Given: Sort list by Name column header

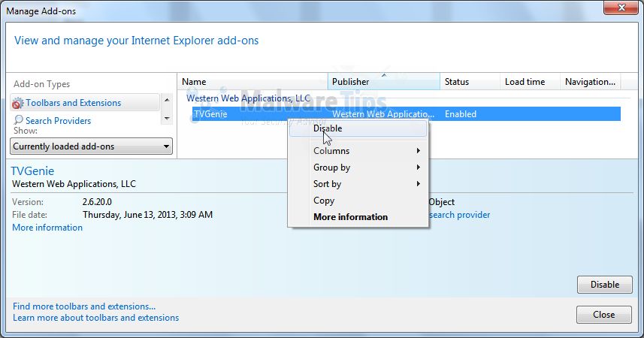Looking at the screenshot, I should [194, 82].
